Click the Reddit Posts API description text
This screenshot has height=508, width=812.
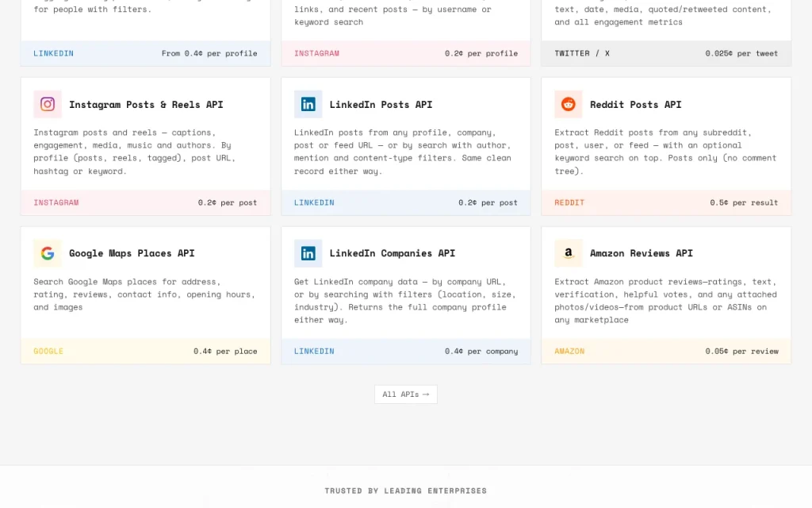click(x=665, y=152)
